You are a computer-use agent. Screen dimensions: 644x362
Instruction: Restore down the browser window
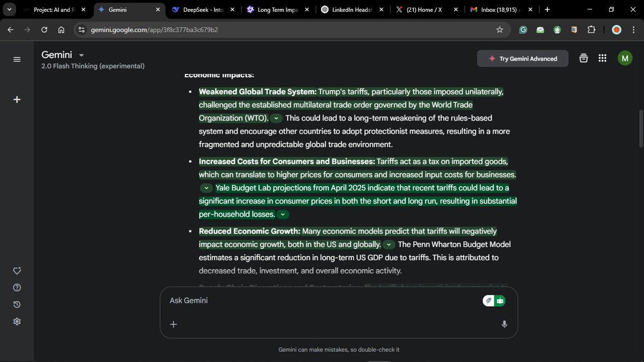pyautogui.click(x=611, y=10)
